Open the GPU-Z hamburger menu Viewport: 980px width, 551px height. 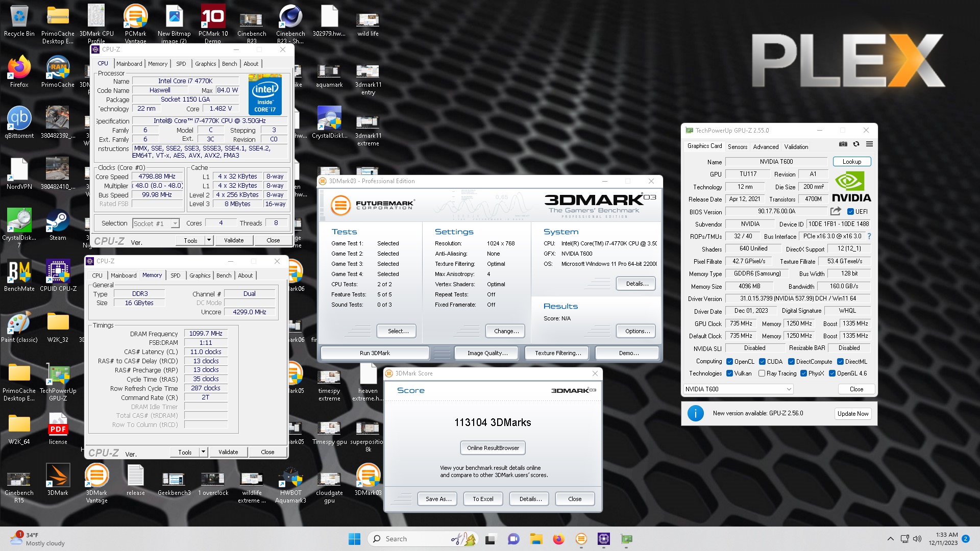tap(869, 144)
